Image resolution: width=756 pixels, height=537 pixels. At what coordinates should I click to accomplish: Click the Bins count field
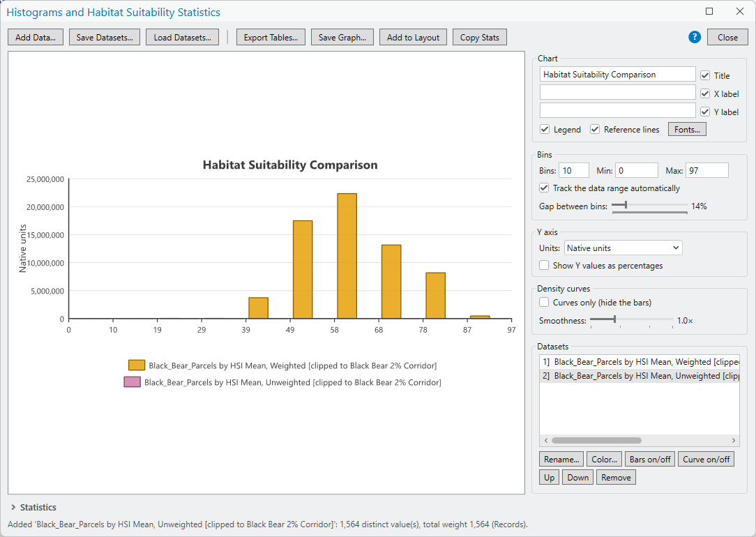coord(574,170)
